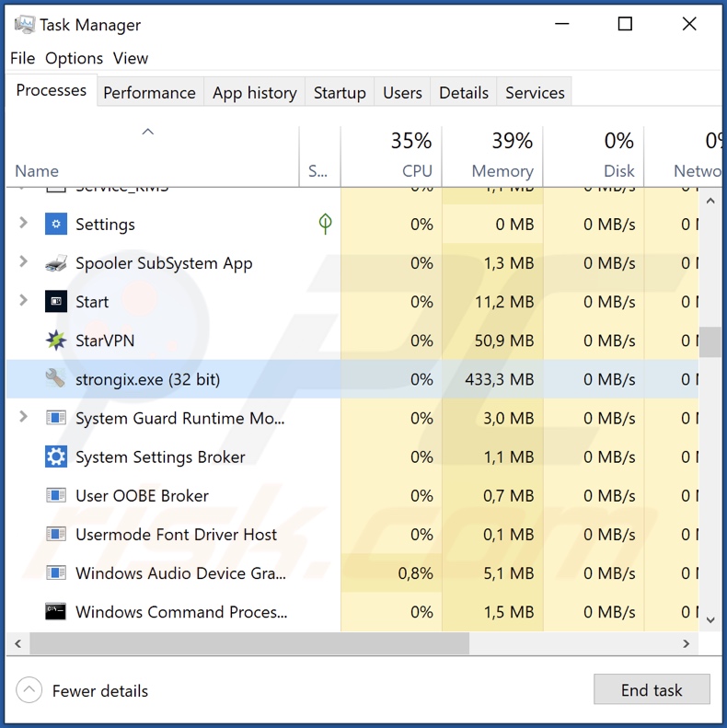Switch to the Services tab
Screen dimensions: 727x728
pos(535,93)
